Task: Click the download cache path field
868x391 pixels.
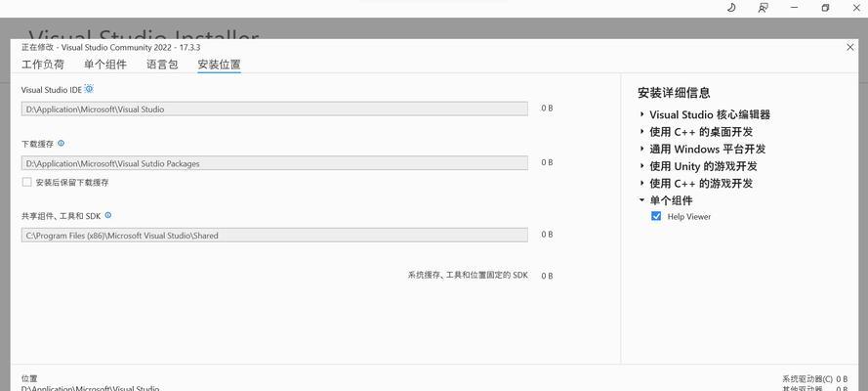Action: [274, 163]
